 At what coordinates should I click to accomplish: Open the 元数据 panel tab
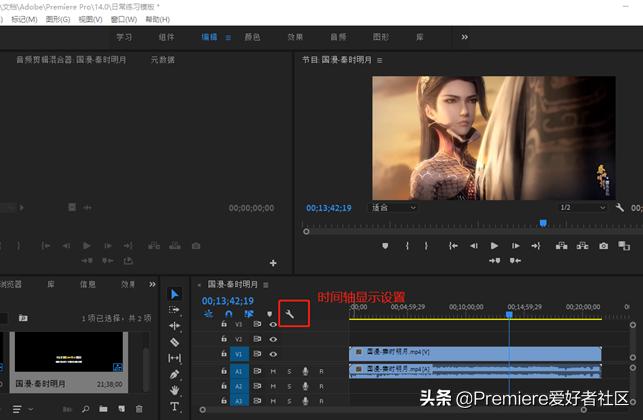click(x=162, y=59)
